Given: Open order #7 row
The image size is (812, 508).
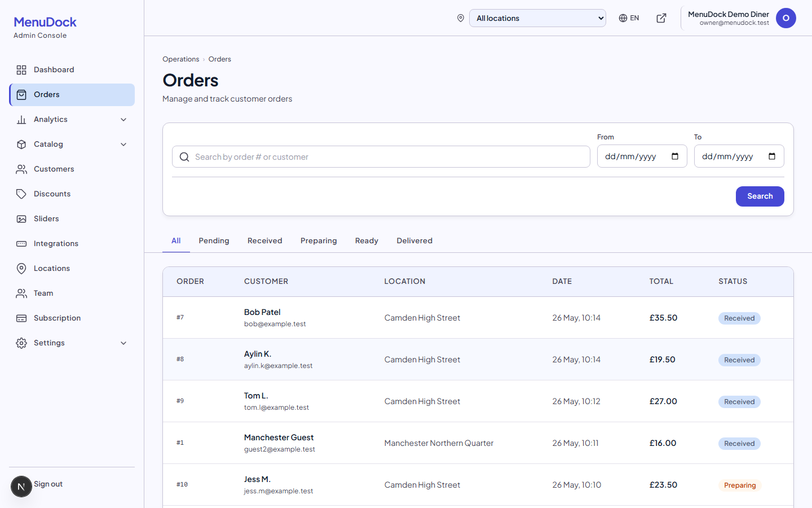Looking at the screenshot, I should pyautogui.click(x=478, y=318).
